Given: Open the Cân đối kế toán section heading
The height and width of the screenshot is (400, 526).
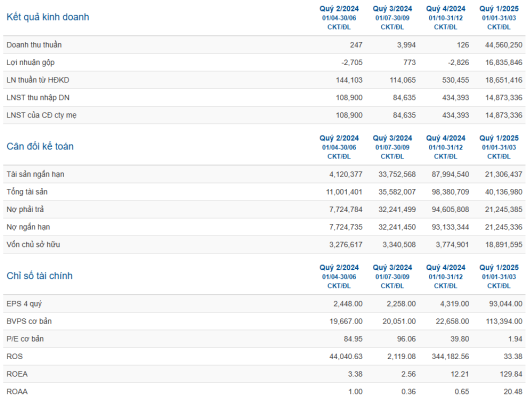Looking at the screenshot, I should coord(40,146).
